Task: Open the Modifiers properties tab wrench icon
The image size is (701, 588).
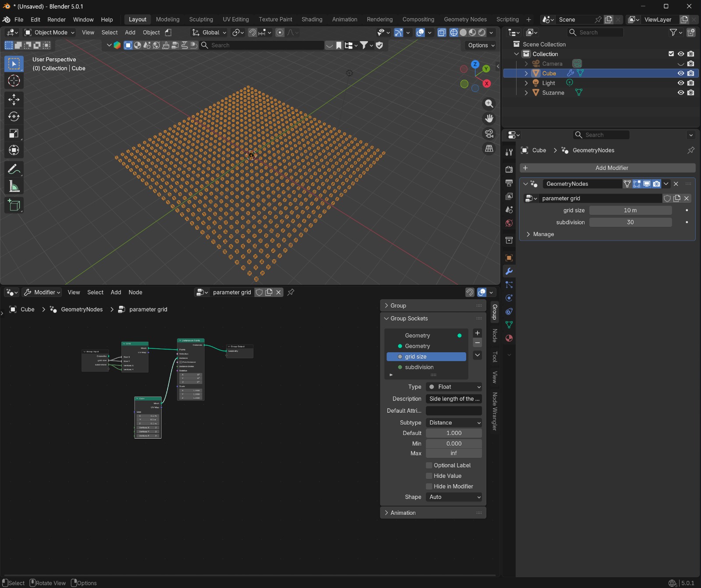Action: 509,272
